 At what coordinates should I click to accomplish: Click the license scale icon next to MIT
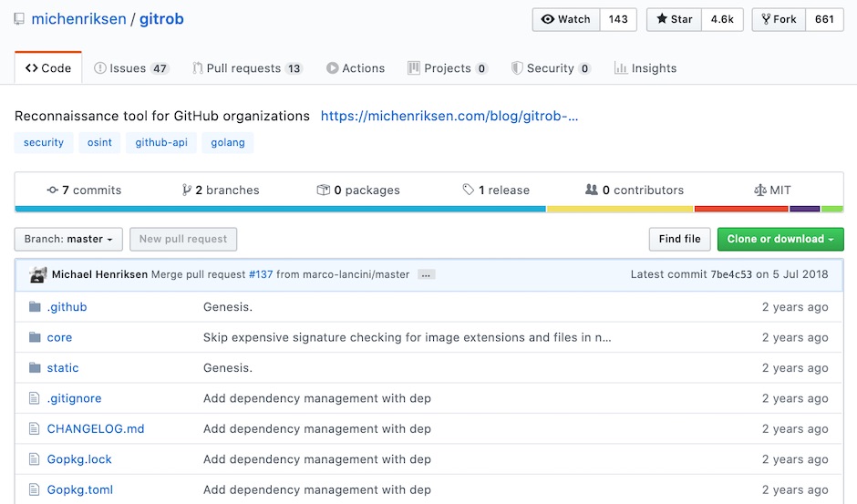(x=759, y=190)
